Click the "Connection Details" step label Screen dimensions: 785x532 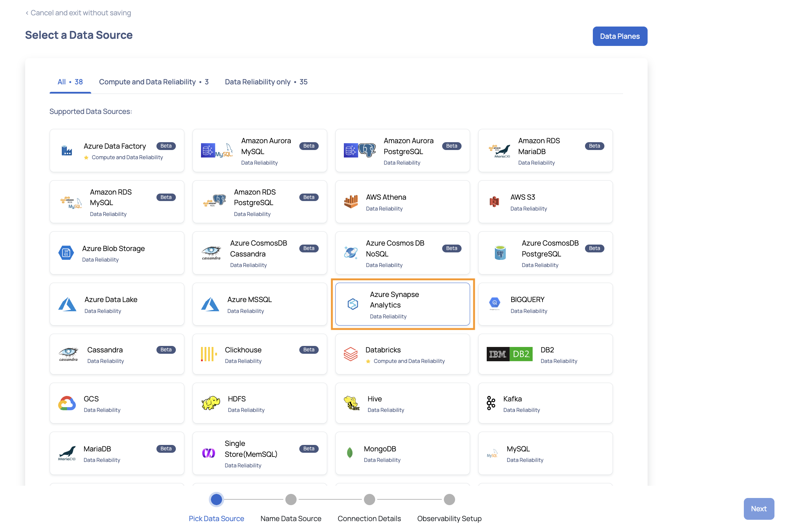click(369, 519)
